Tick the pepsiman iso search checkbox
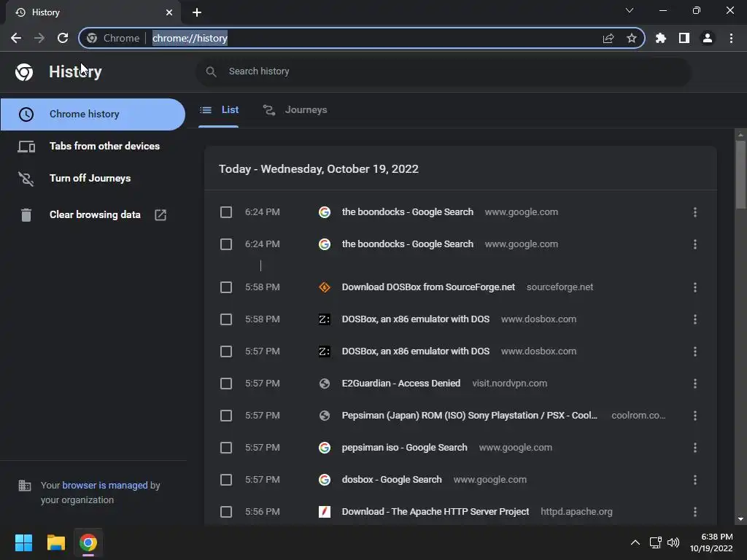The image size is (747, 560). [226, 448]
